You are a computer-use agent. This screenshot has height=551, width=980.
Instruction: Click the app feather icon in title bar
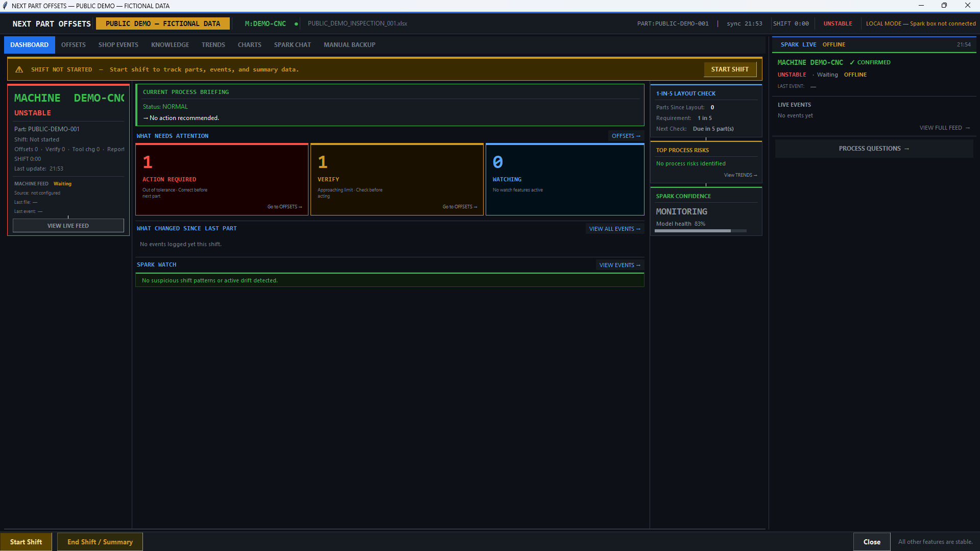pos(5,6)
